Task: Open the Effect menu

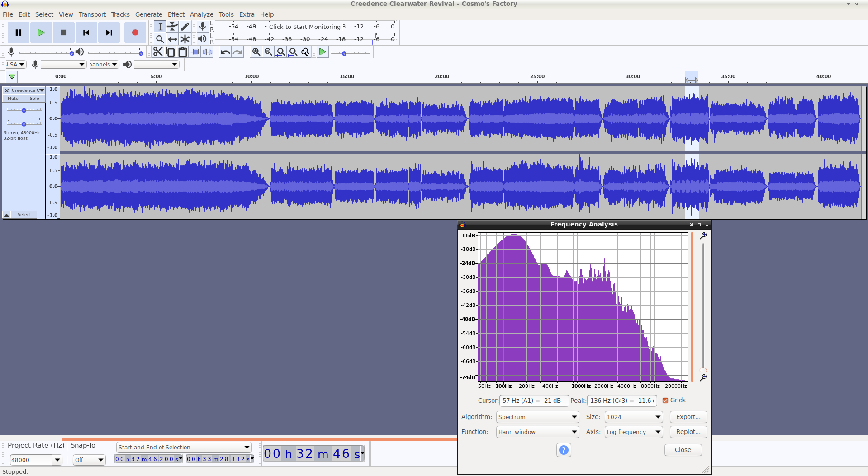Action: pos(176,14)
